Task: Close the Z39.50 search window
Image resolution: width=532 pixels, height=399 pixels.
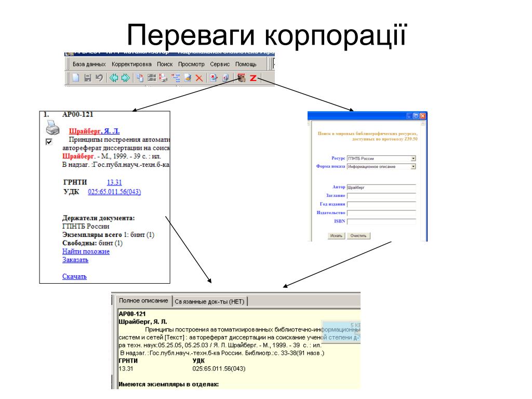Action: click(423, 116)
